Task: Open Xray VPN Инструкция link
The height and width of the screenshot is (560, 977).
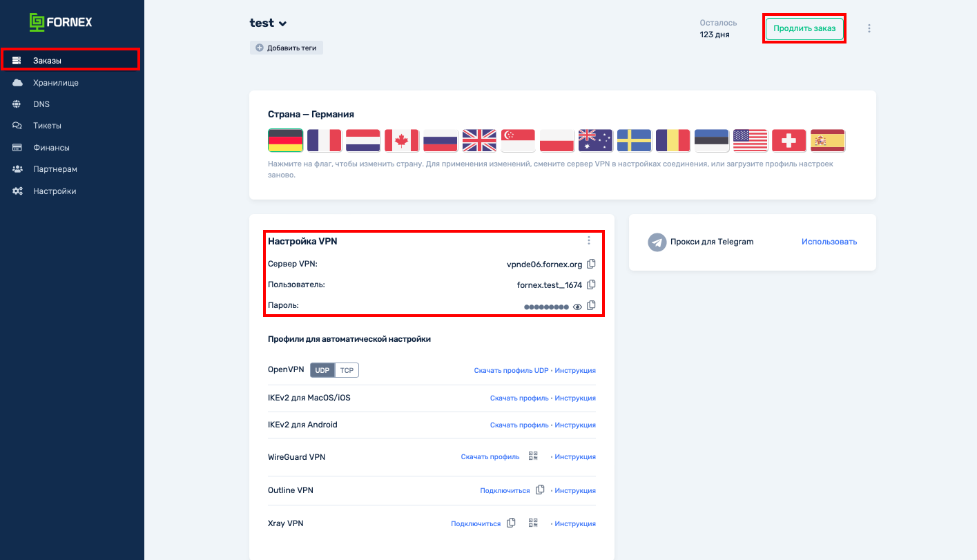Action: (575, 524)
